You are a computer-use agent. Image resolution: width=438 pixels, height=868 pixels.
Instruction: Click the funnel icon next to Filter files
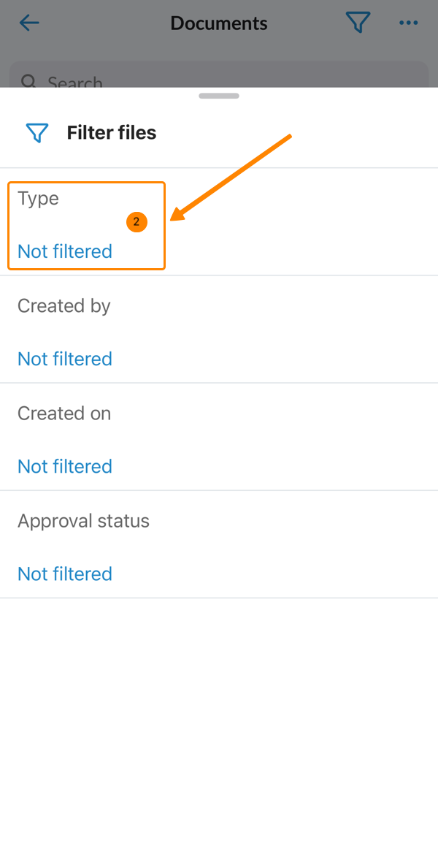pyautogui.click(x=36, y=133)
